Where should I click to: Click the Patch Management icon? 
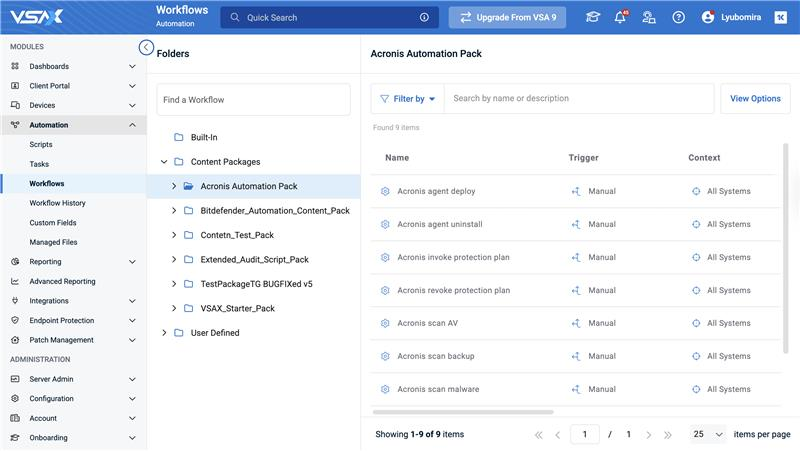pos(15,340)
